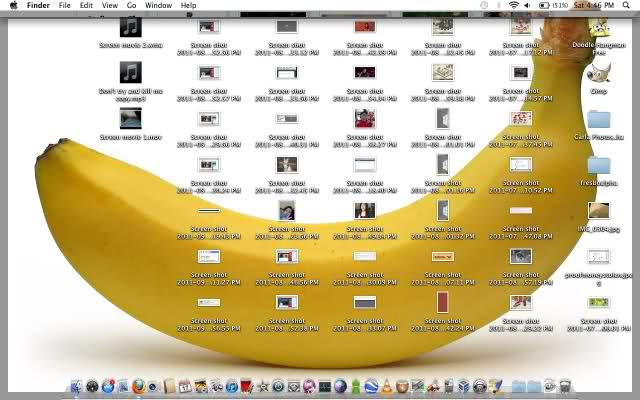The width and height of the screenshot is (640, 400).
Task: Open the Wi-Fi status menu
Action: (x=513, y=5)
